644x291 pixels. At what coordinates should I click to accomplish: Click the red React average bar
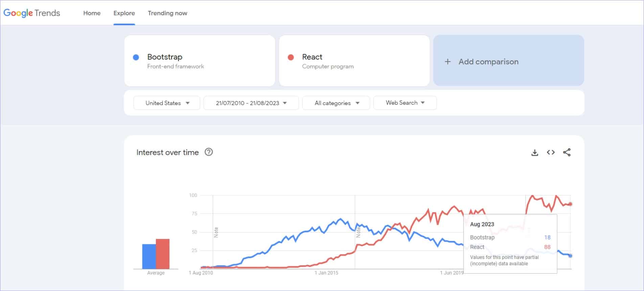point(163,254)
